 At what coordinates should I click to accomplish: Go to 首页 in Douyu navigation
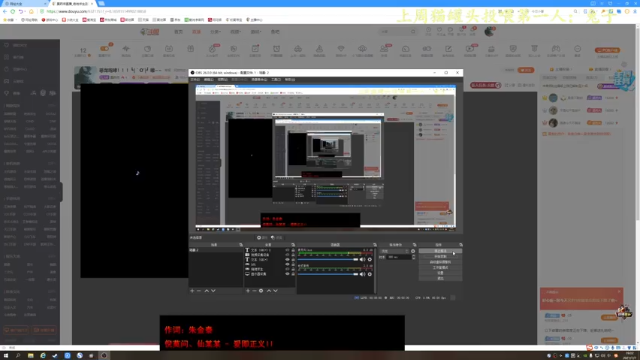coord(178,31)
